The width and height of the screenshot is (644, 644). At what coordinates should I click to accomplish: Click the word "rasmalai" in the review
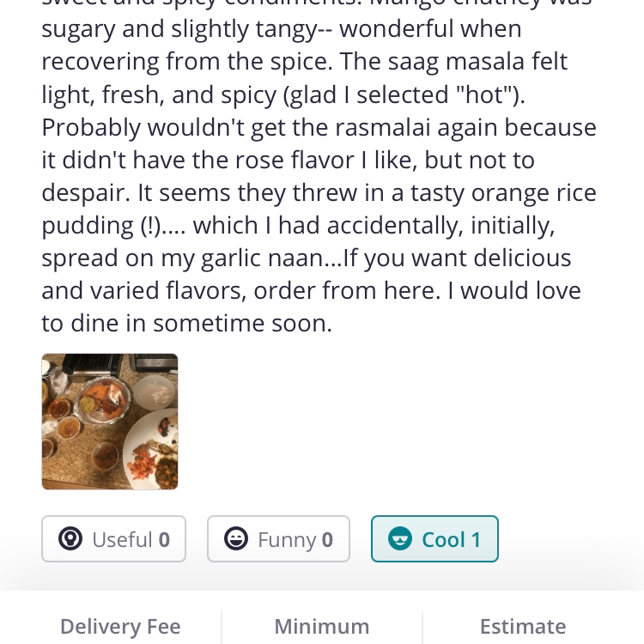[384, 128]
